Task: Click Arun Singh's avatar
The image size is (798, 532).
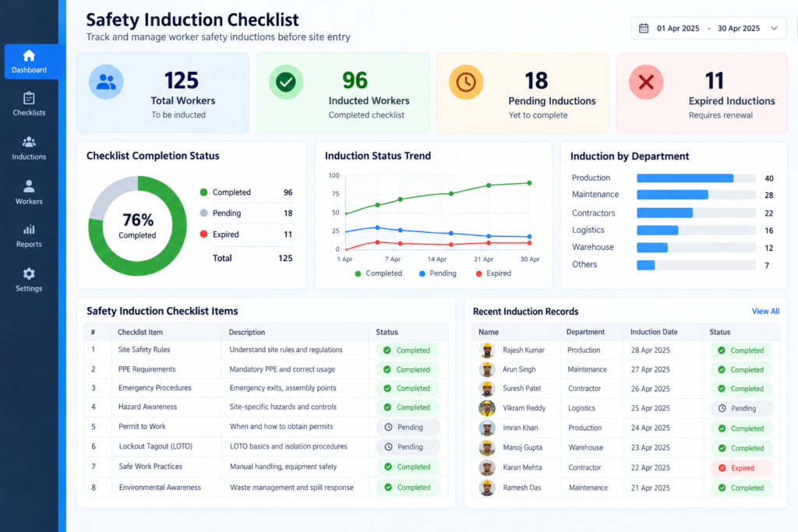Action: click(x=487, y=369)
